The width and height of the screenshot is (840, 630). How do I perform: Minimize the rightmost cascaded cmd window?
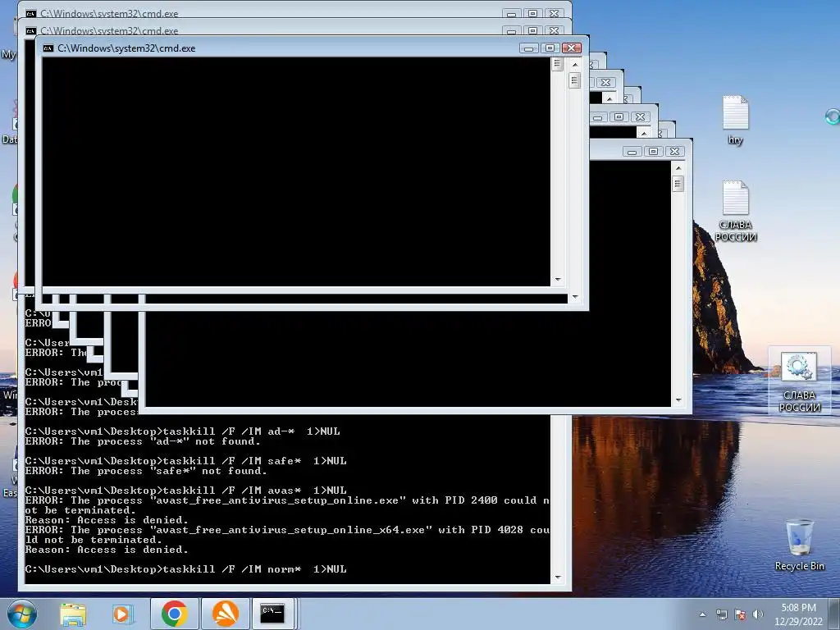[632, 152]
